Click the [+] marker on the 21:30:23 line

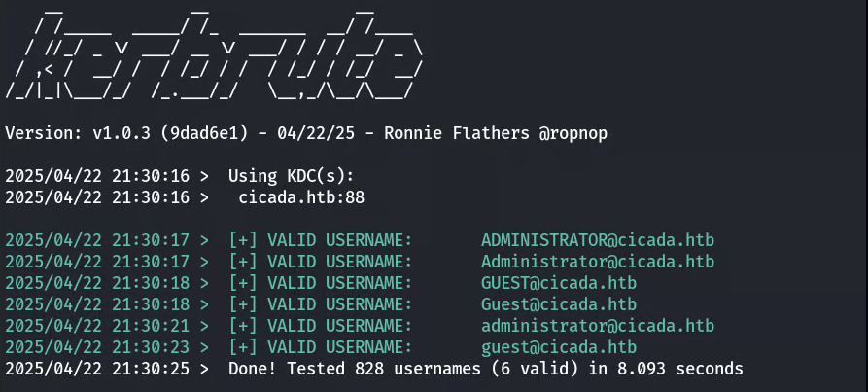click(243, 346)
